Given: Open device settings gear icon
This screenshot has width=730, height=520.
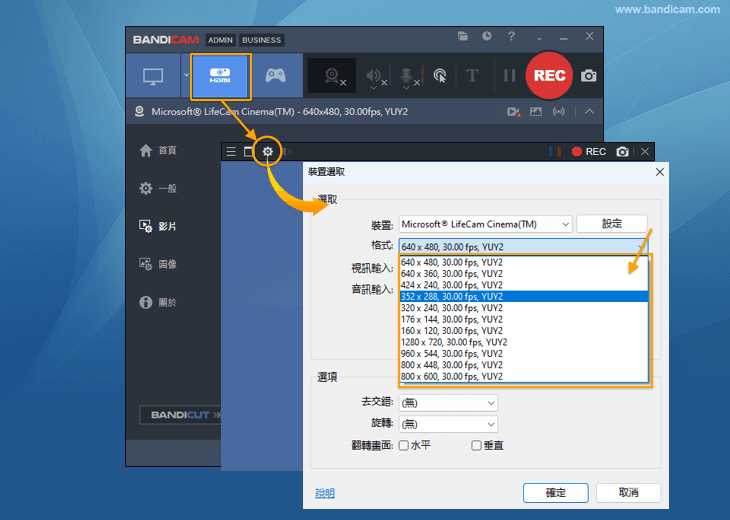Looking at the screenshot, I should tap(267, 152).
